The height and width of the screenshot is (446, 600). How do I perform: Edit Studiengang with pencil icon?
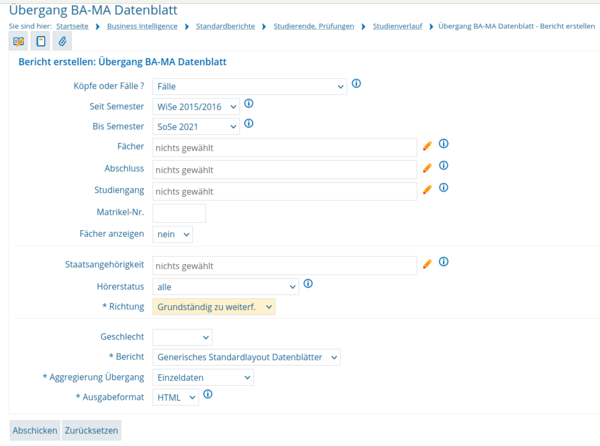pyautogui.click(x=427, y=189)
